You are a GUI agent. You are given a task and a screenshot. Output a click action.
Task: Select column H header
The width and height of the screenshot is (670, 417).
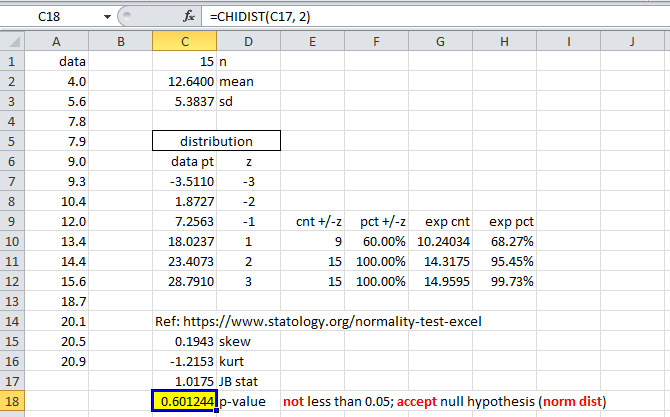505,41
